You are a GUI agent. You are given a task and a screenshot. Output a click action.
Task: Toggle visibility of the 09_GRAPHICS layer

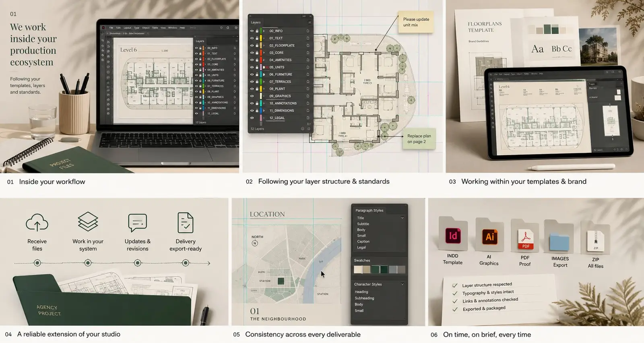252,96
